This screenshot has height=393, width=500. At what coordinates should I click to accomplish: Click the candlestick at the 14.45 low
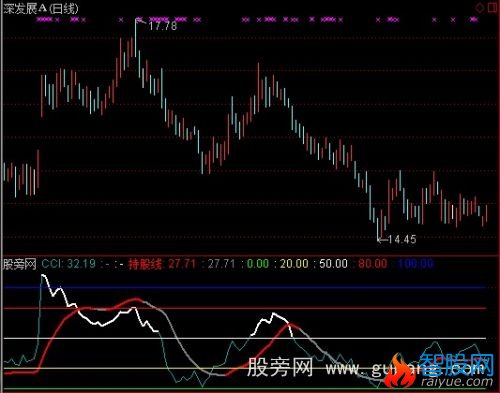coord(378,229)
